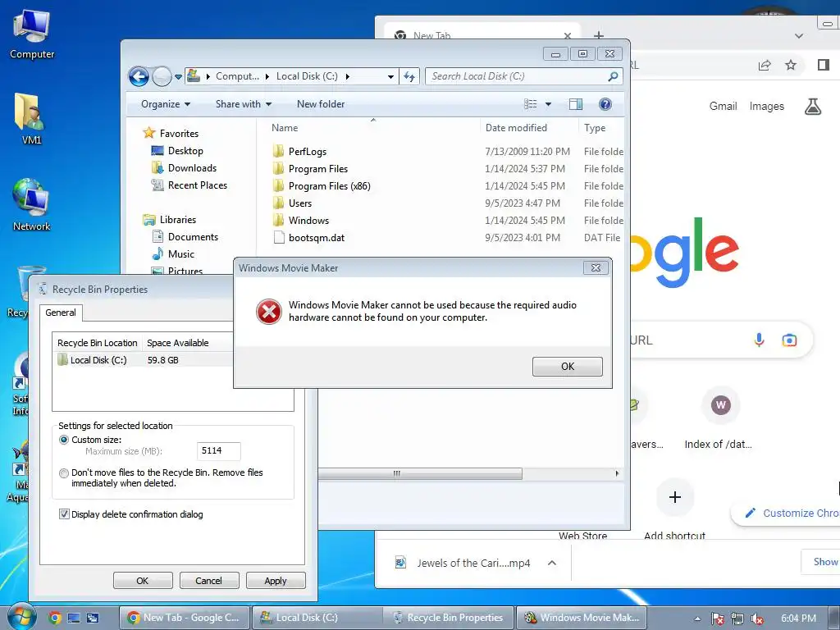
Task: Click the Chrome side panel icon
Action: (x=824, y=65)
